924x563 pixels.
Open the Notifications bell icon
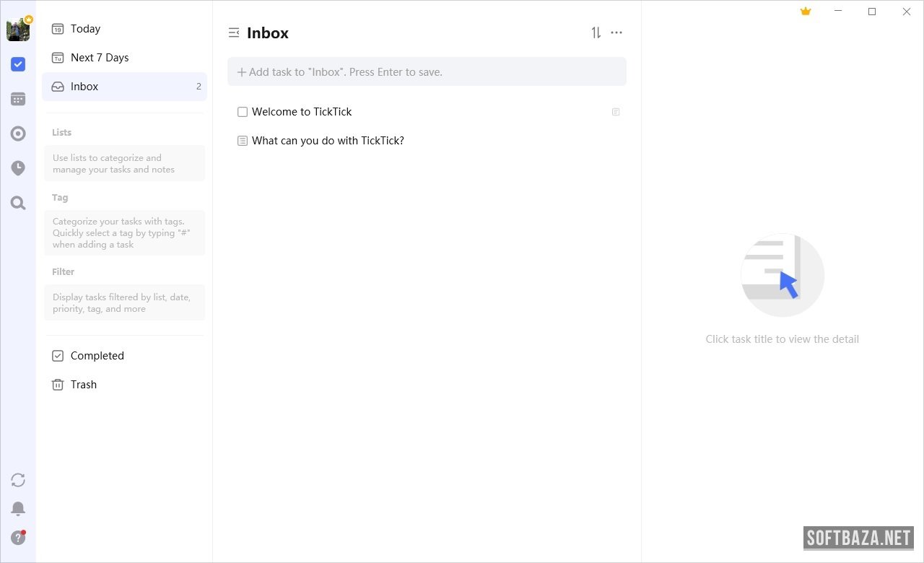click(x=18, y=509)
